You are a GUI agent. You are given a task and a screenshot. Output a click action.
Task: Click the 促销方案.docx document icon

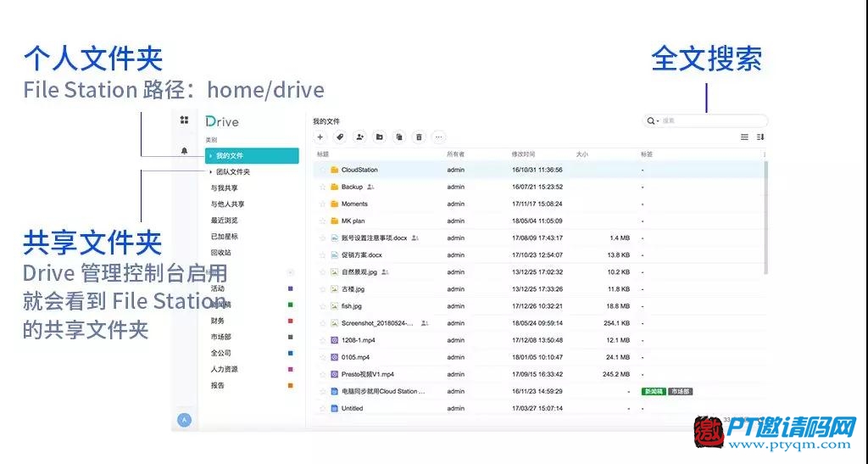(334, 255)
